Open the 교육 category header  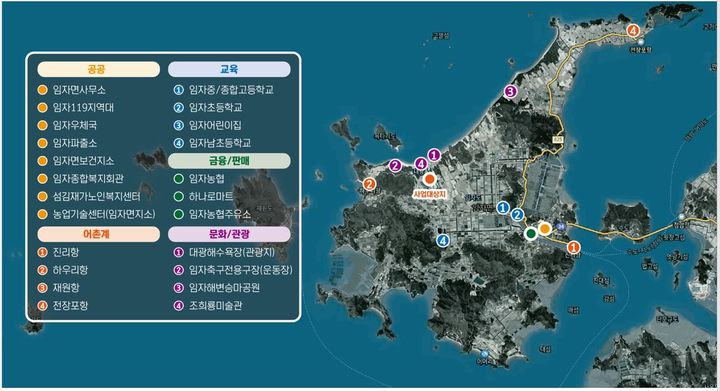coord(229,70)
